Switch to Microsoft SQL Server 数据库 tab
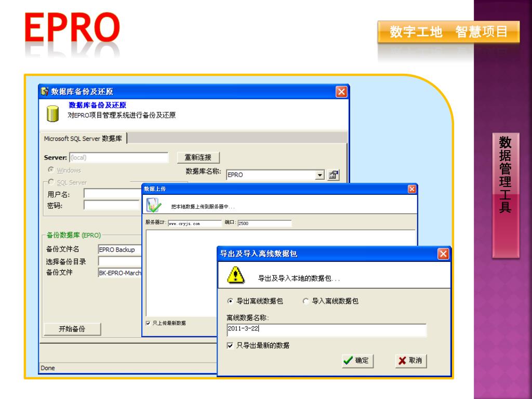 pyautogui.click(x=83, y=138)
